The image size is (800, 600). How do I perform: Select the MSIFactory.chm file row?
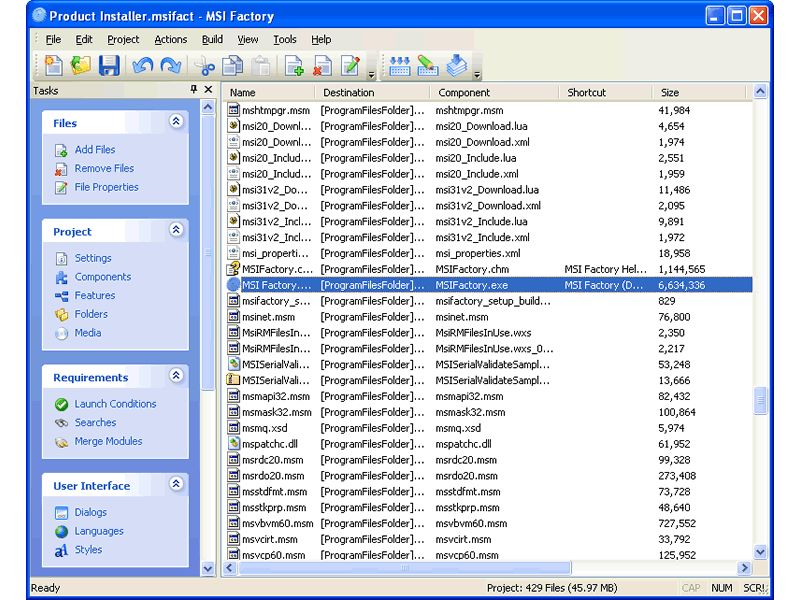pos(489,269)
